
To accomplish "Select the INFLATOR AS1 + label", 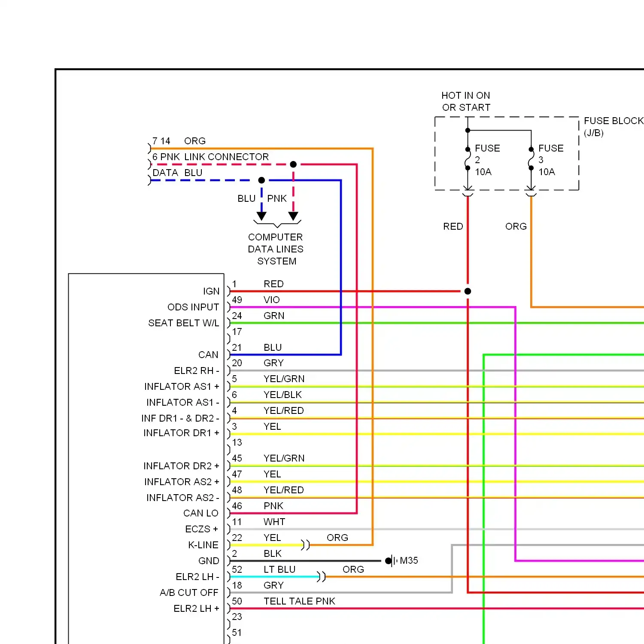I will click(182, 386).
